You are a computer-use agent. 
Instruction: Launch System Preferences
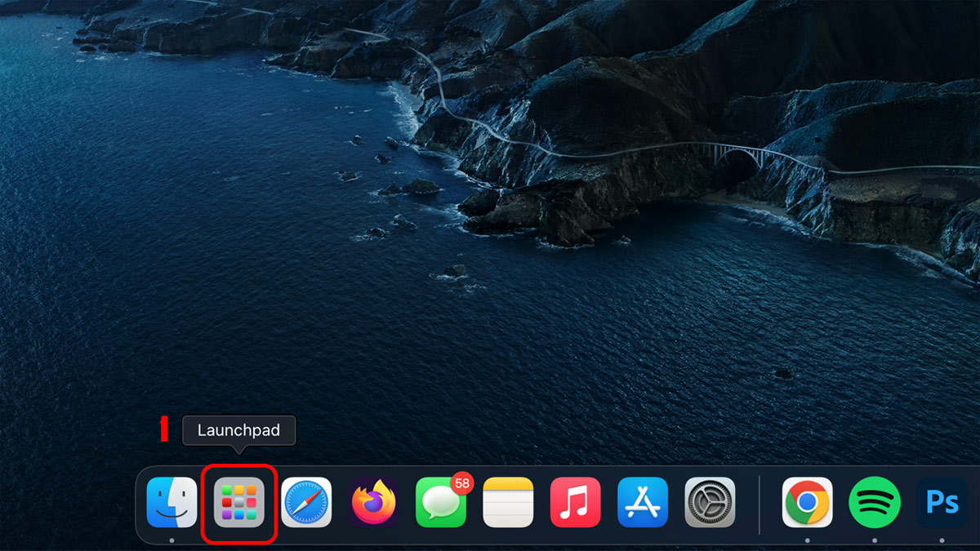(x=710, y=503)
